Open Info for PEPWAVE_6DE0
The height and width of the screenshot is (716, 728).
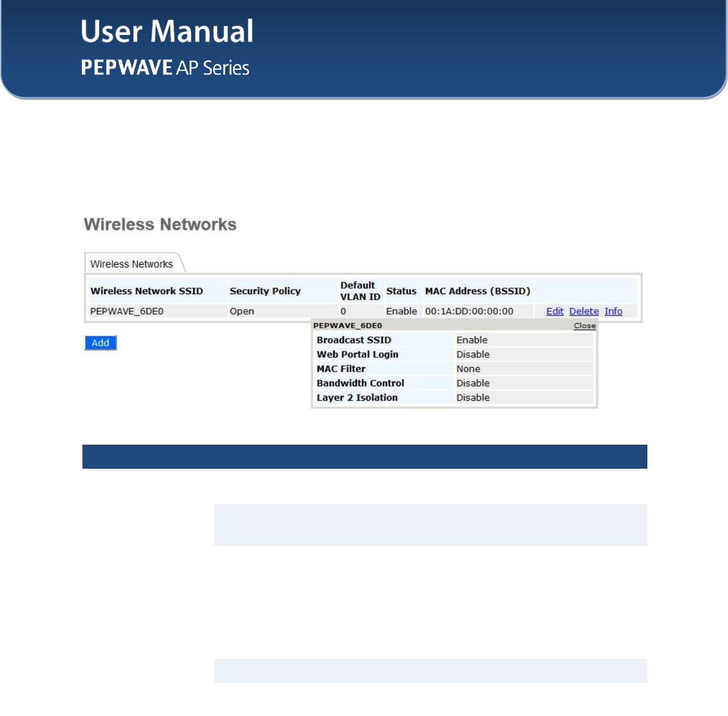pyautogui.click(x=613, y=311)
